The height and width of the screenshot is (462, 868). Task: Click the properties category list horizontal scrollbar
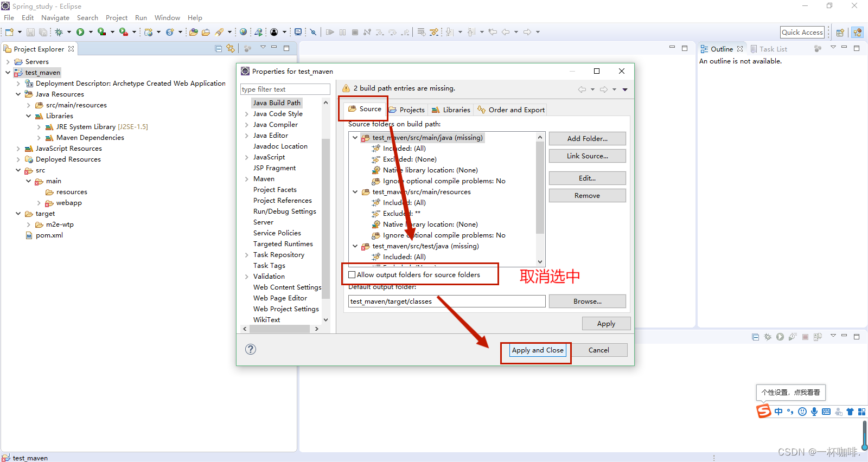click(279, 329)
